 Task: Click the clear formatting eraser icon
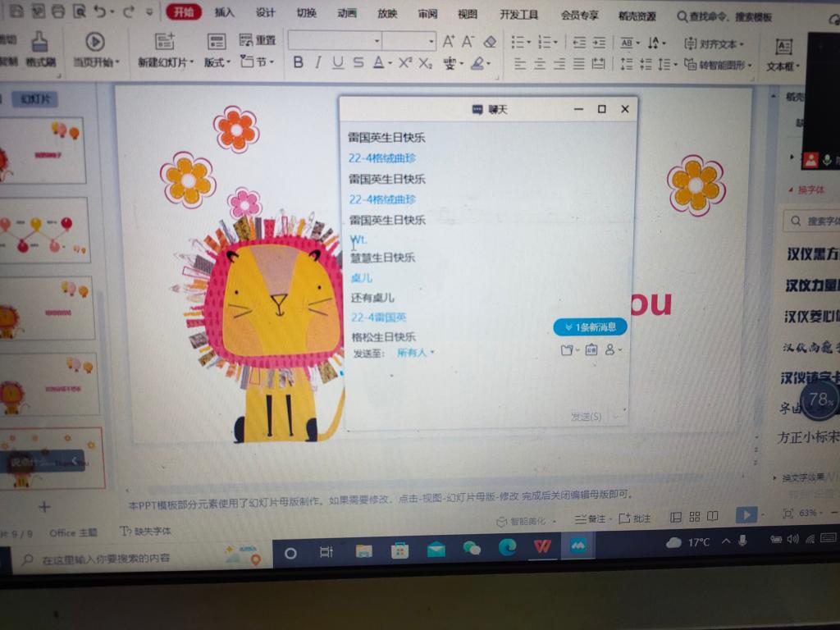490,41
